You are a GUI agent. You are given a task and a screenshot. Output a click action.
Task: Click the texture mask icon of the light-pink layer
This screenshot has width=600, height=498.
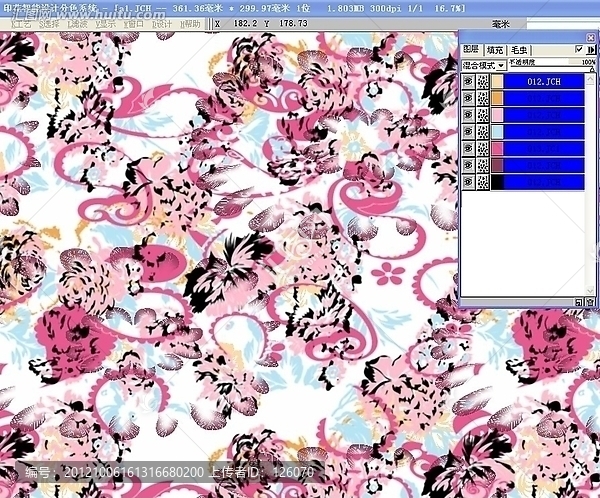pyautogui.click(x=483, y=115)
